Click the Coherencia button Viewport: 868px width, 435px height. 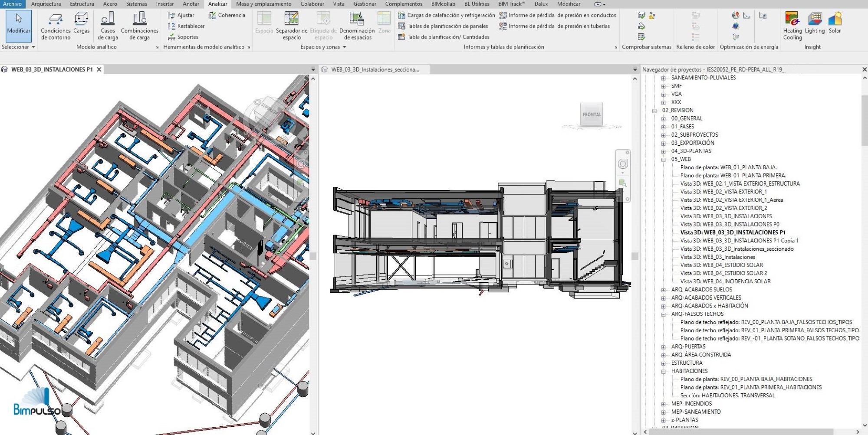(227, 15)
